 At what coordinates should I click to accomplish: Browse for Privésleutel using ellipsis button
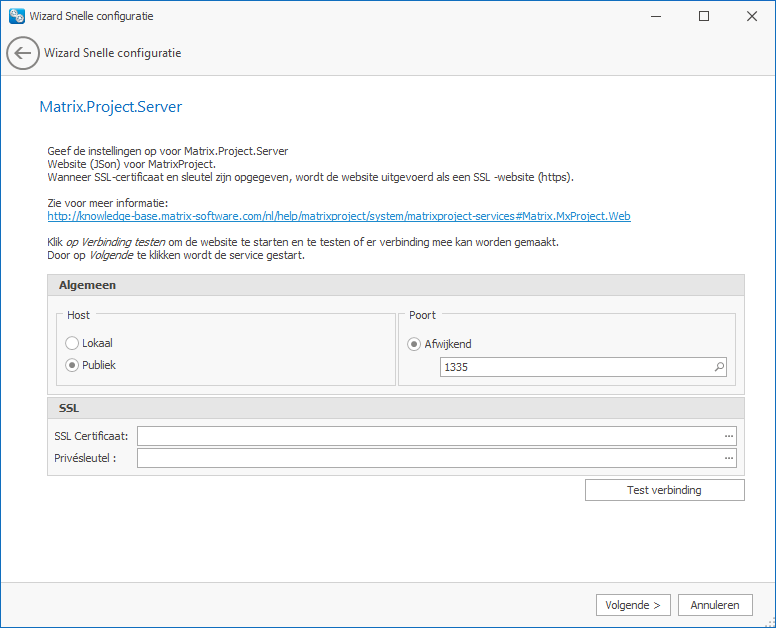729,458
